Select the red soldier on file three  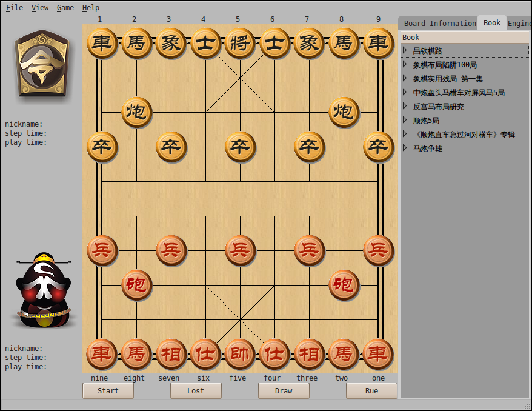pos(309,250)
